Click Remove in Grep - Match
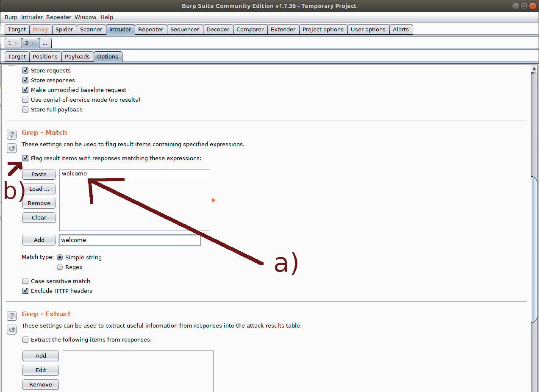 click(x=39, y=203)
